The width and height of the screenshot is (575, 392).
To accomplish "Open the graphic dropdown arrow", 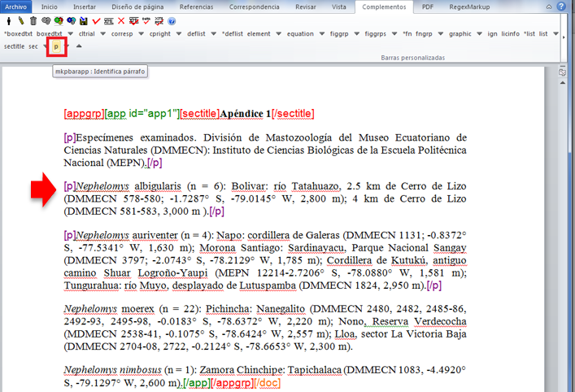I will pos(478,34).
